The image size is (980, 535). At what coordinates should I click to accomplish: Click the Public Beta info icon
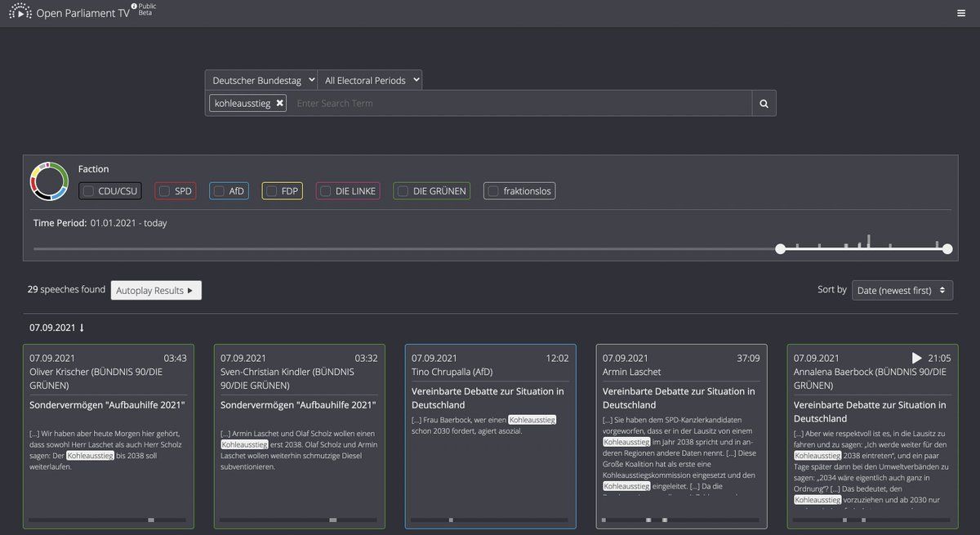(x=134, y=7)
